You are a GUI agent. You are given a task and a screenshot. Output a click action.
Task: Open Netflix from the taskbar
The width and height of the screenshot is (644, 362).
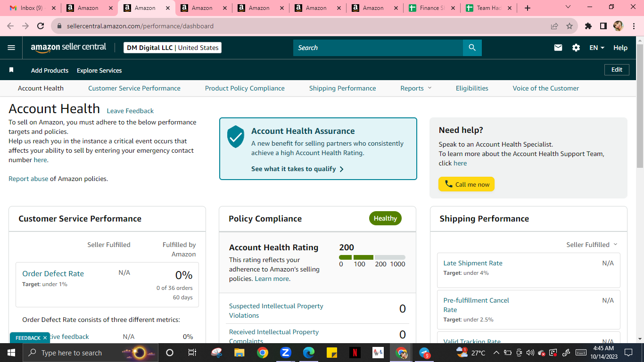[x=355, y=353]
